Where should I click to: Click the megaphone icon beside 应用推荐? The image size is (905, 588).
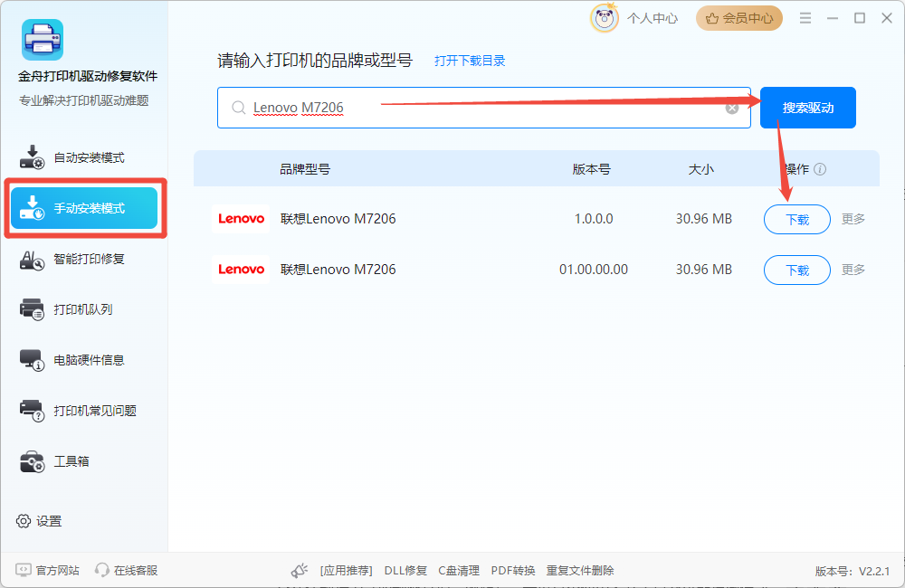299,571
